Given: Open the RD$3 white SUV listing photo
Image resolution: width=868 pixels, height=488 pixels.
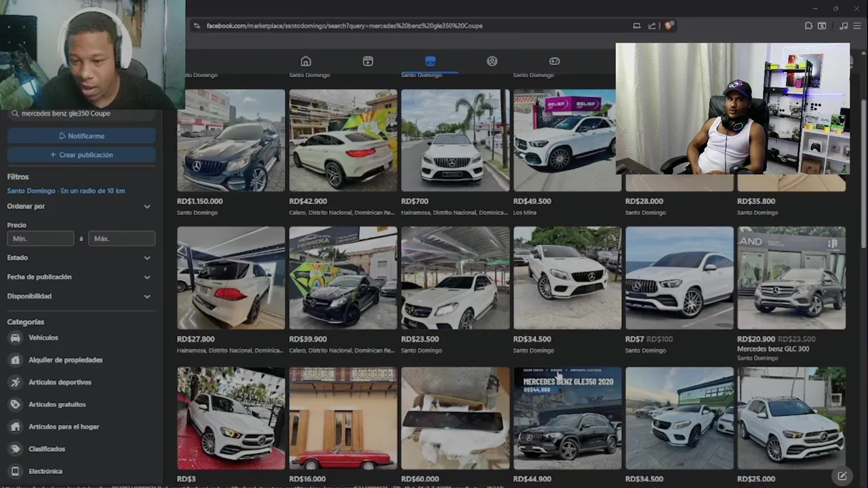Looking at the screenshot, I should tap(231, 418).
